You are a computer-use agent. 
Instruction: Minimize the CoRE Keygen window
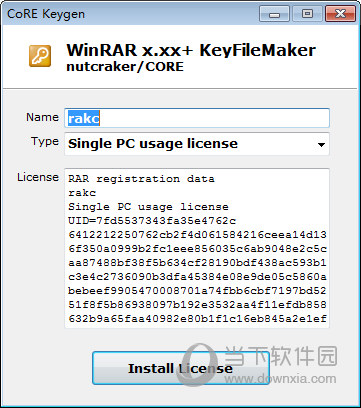click(x=274, y=14)
